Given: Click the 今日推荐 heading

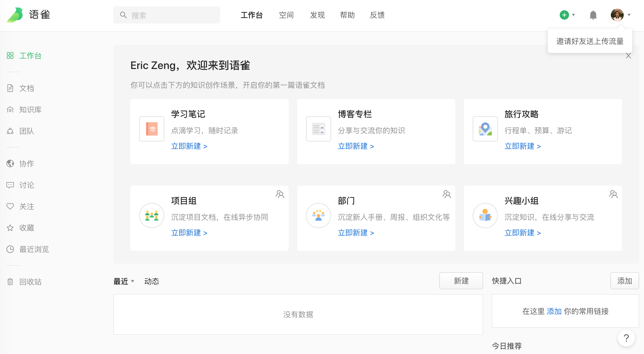Looking at the screenshot, I should (x=507, y=346).
